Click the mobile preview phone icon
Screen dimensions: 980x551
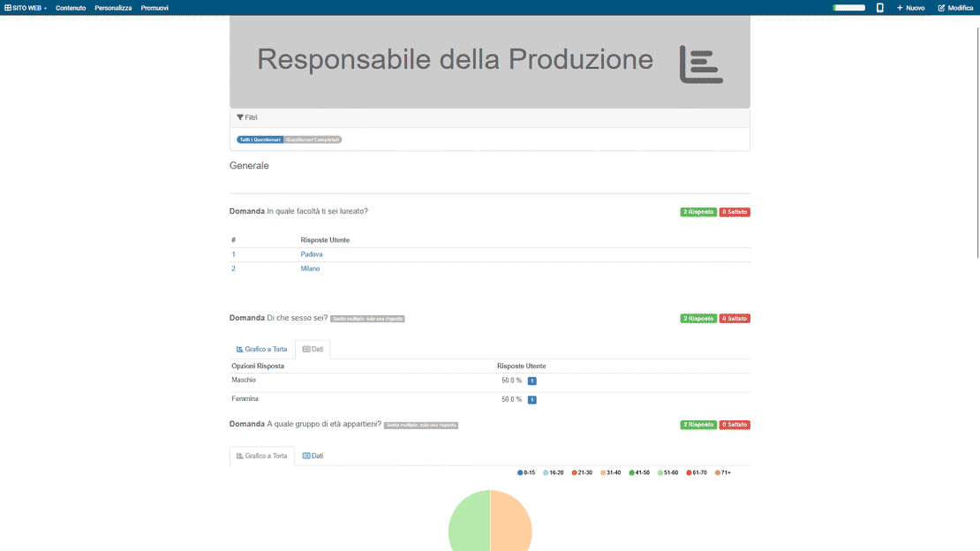879,8
